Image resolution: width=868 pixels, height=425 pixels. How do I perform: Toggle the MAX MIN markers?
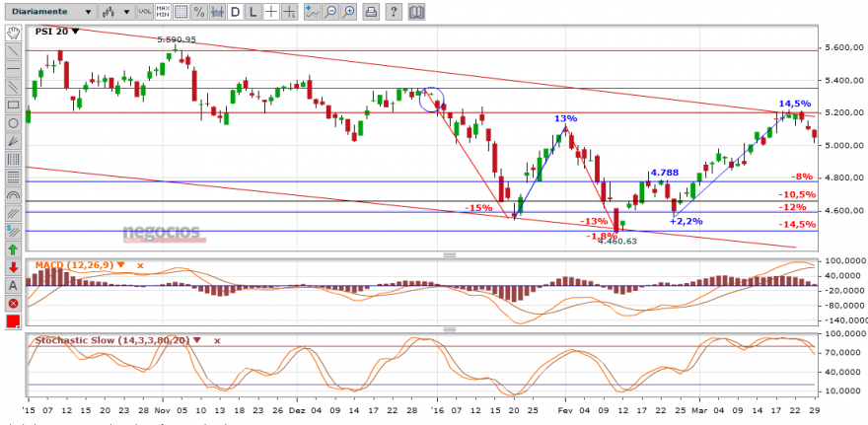click(x=163, y=11)
